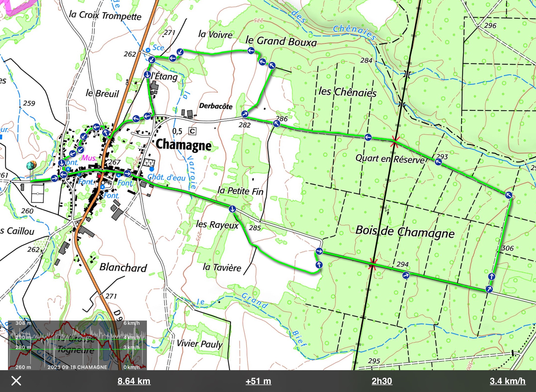536x392 pixels.
Task: Tap the 3.4 km/h average speed
Action: point(507,381)
